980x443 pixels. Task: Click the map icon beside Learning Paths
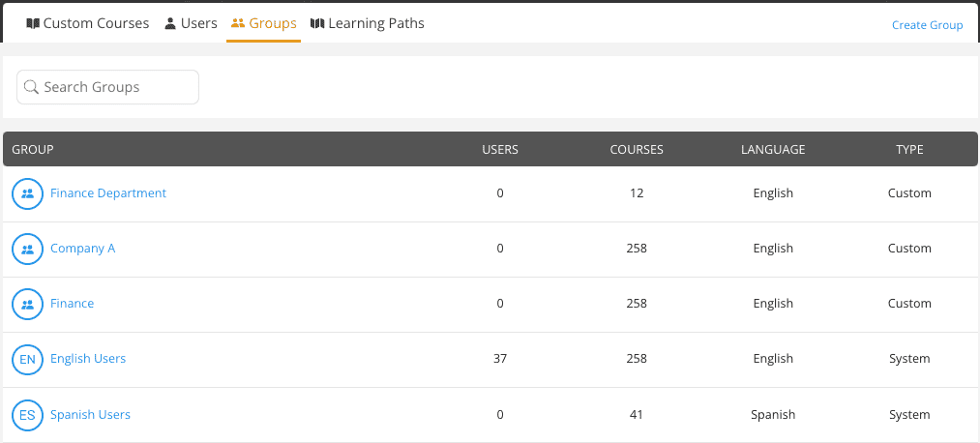(316, 23)
